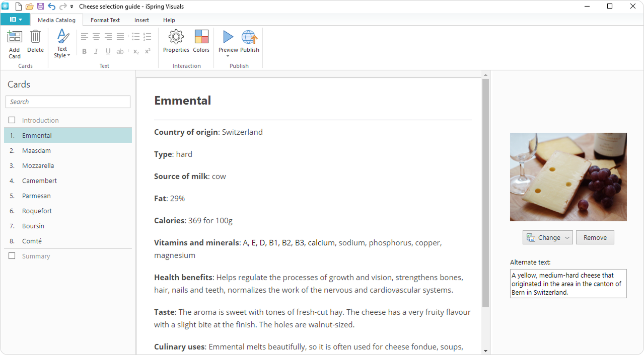
Task: Open the Colors palette icon
Action: click(201, 37)
